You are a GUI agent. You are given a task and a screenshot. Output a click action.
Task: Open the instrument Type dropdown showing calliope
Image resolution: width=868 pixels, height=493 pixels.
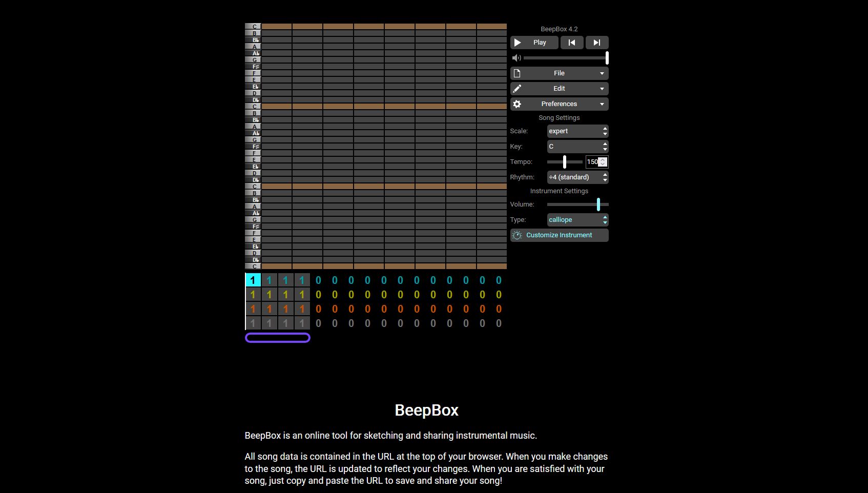point(578,220)
